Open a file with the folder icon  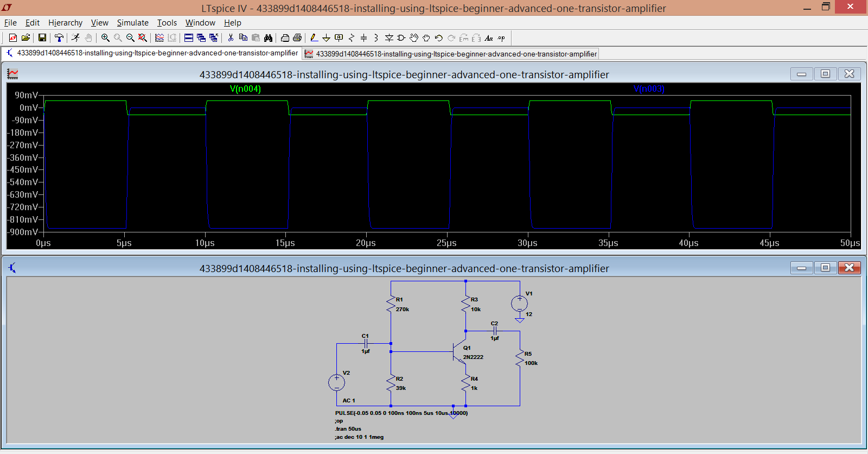pyautogui.click(x=25, y=37)
